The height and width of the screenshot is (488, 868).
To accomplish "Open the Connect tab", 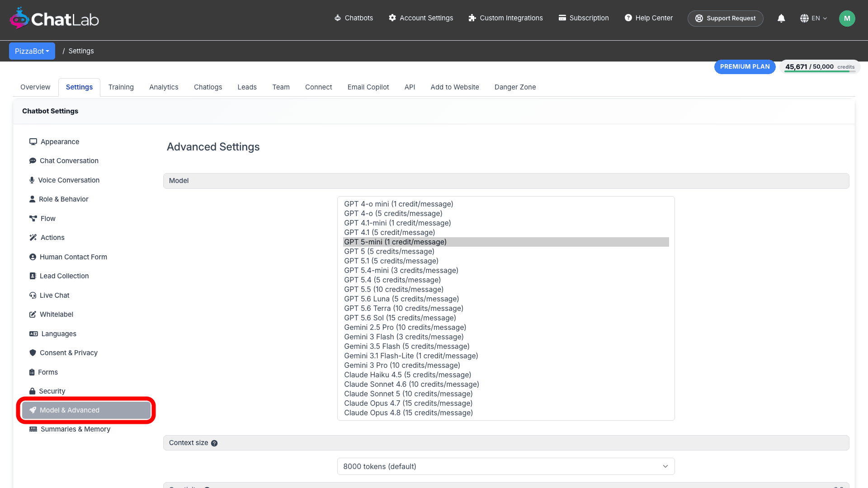I will [x=319, y=87].
